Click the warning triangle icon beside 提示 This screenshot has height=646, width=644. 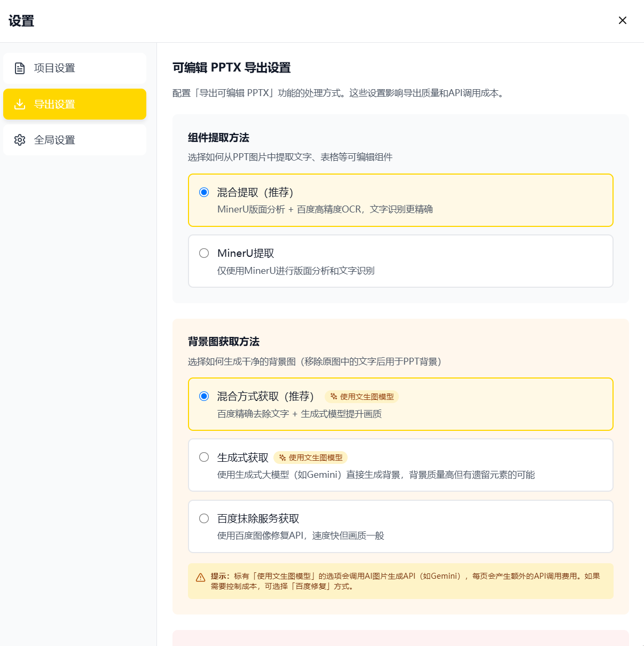(201, 578)
